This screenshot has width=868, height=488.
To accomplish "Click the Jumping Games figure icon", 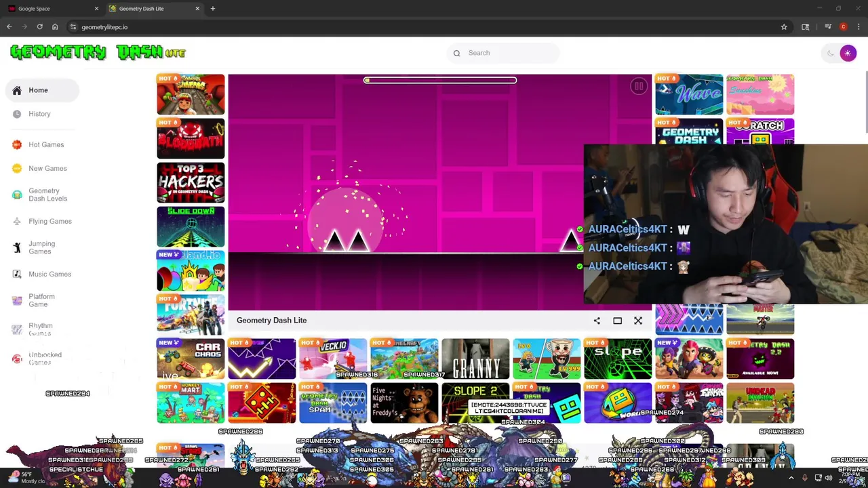I will (x=17, y=247).
